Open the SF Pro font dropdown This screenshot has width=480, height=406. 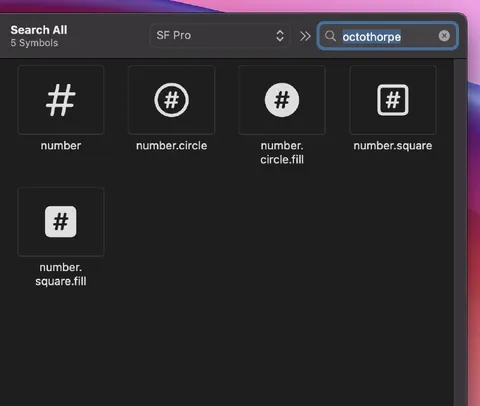point(220,35)
